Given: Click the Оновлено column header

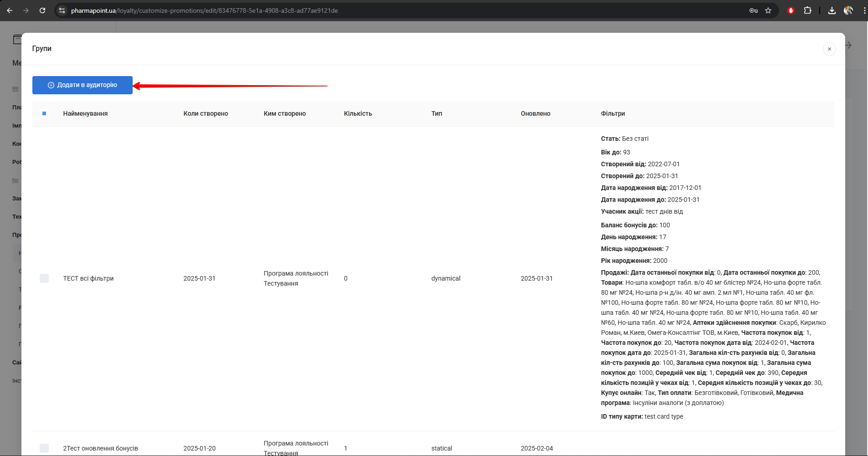Looking at the screenshot, I should click(x=536, y=113).
